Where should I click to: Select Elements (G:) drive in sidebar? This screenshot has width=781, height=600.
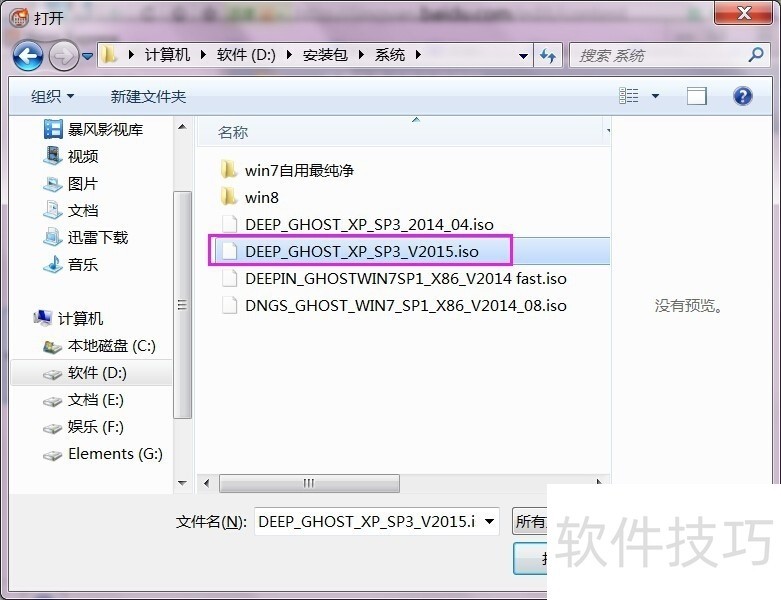[x=114, y=454]
